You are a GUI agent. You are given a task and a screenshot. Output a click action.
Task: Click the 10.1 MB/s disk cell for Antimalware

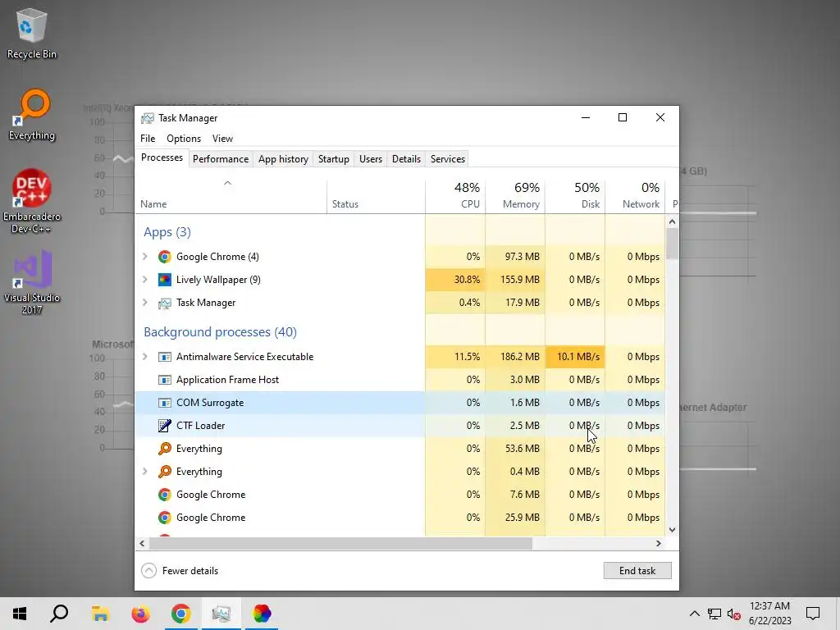pyautogui.click(x=575, y=357)
